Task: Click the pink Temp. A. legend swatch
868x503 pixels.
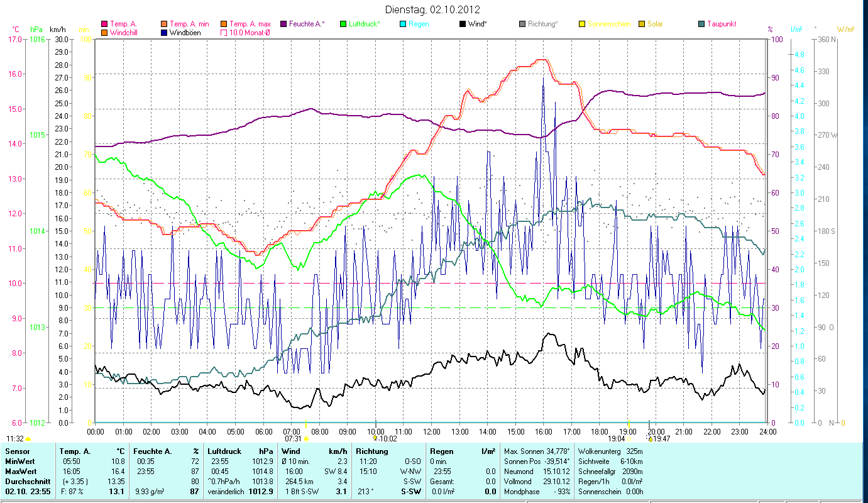Action: 104,24
